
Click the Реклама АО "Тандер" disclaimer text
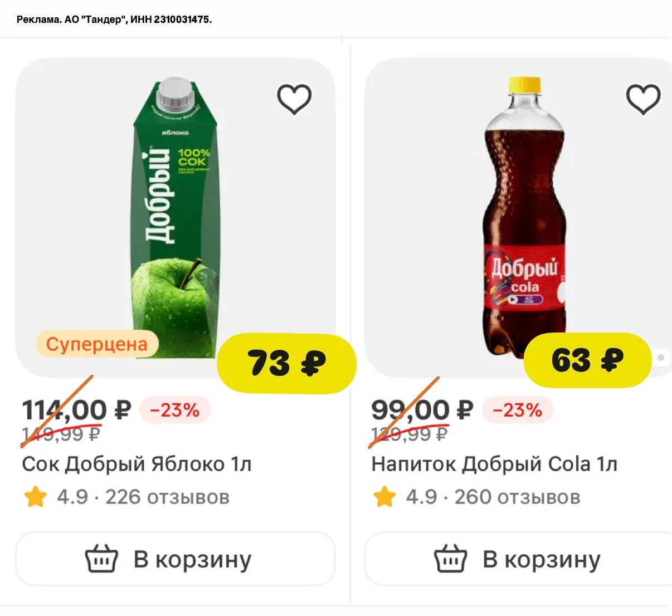tap(114, 19)
